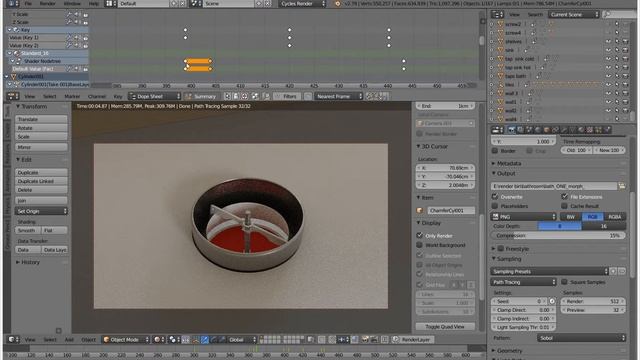Click the scene browse icon
This screenshot has width=640, height=360.
195,3
